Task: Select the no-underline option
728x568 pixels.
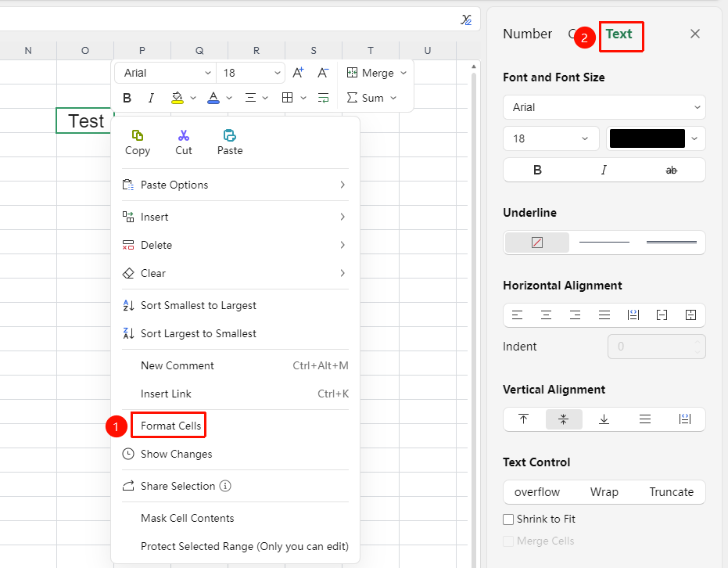Action: tap(537, 243)
